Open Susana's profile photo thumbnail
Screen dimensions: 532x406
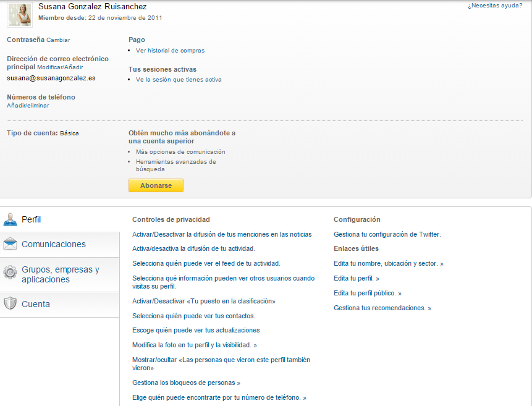(20, 14)
